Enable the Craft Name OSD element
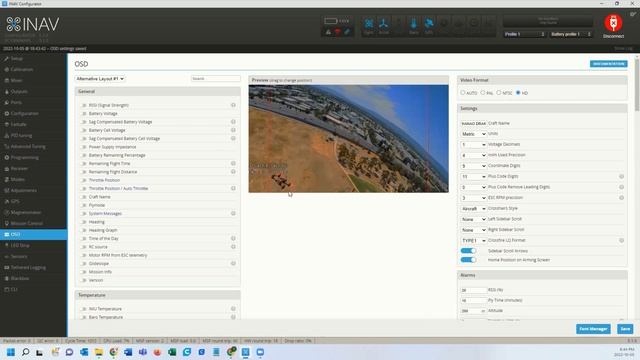 84,197
